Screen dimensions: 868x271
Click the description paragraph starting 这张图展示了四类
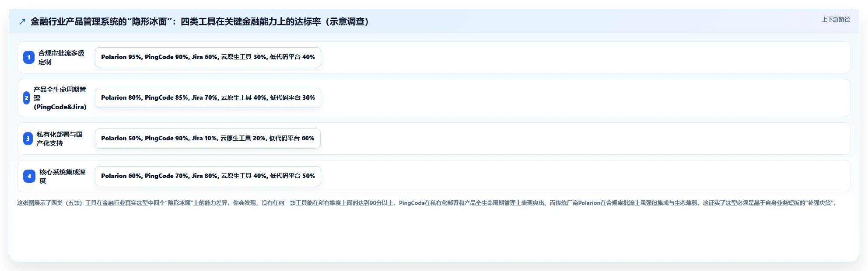click(428, 203)
